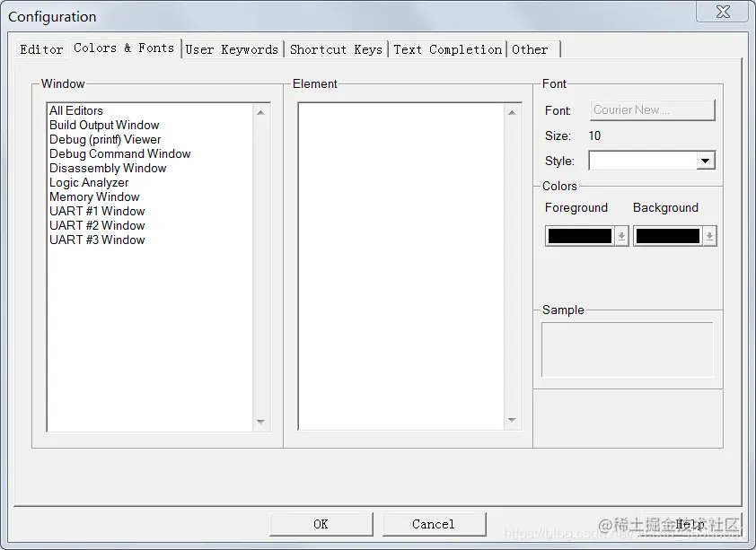
Task: Click the Background color swatch
Action: tap(668, 236)
